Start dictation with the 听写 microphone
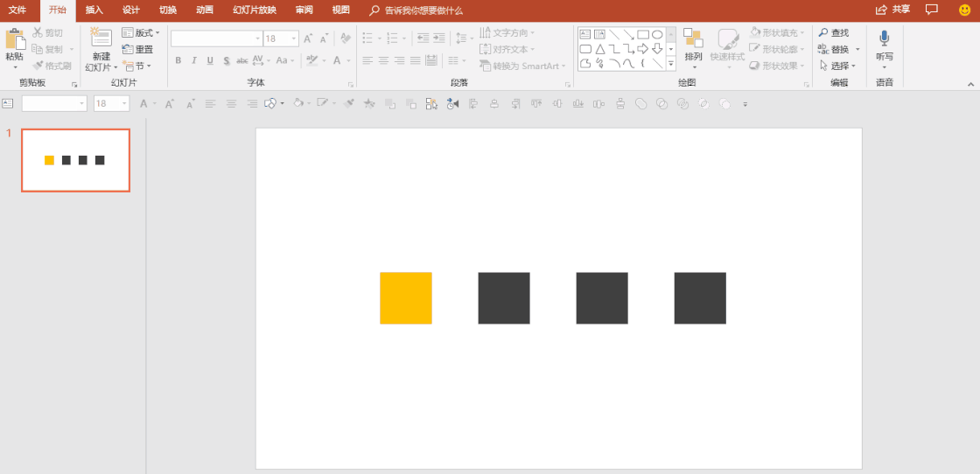Screen dimensions: 980x474 point(884,39)
